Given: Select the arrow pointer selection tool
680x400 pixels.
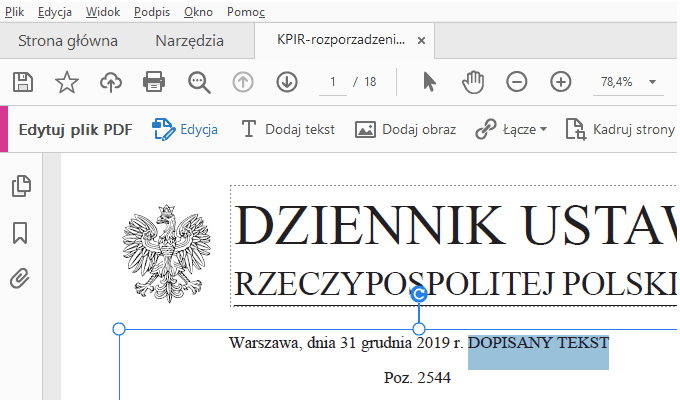Looking at the screenshot, I should pyautogui.click(x=429, y=82).
